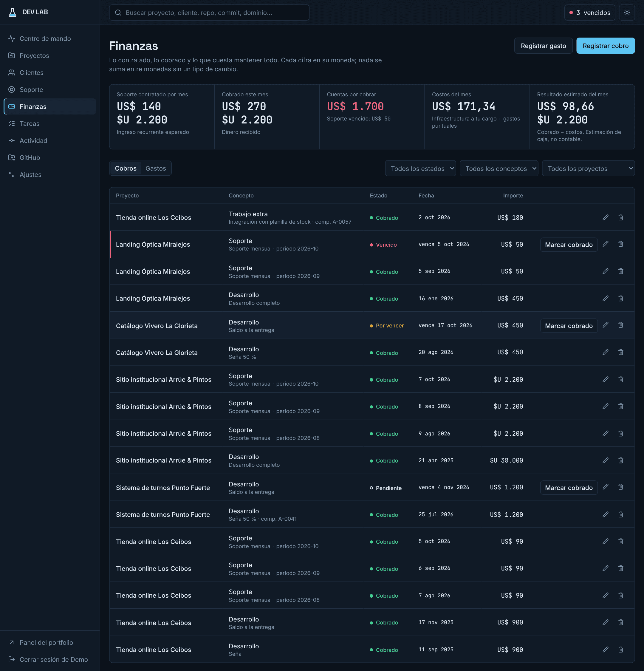Click the 3 vencidos alert badge
This screenshot has width=644, height=671.
pos(590,13)
